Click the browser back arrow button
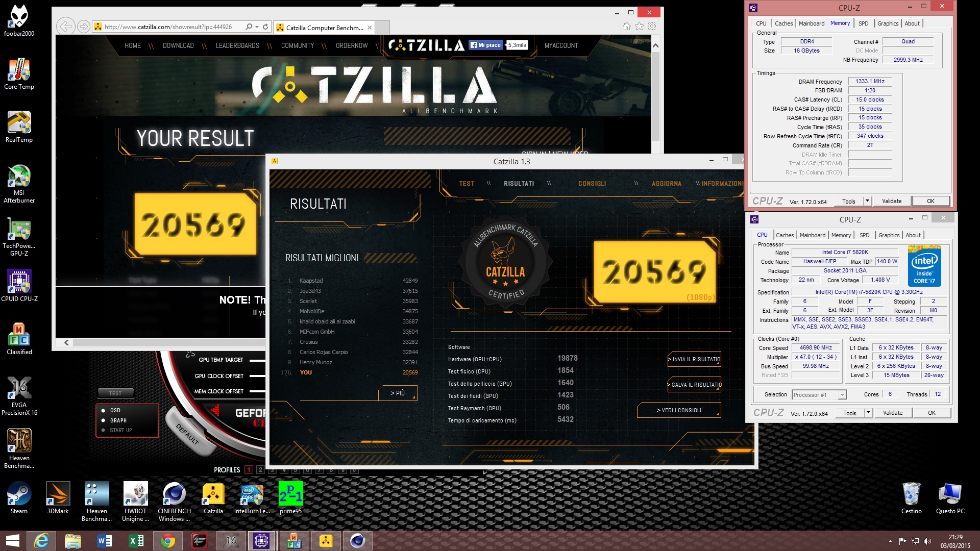 click(x=65, y=27)
